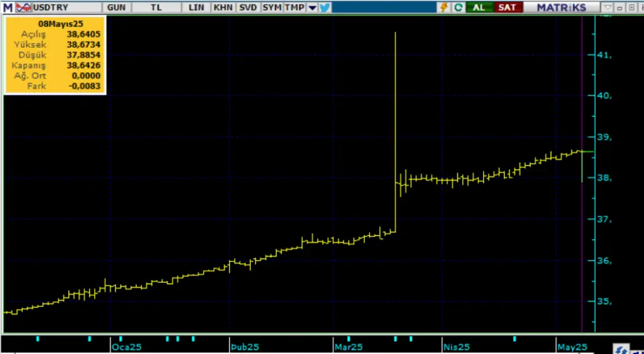
Task: Click the Düşük label
Action: 33,55
